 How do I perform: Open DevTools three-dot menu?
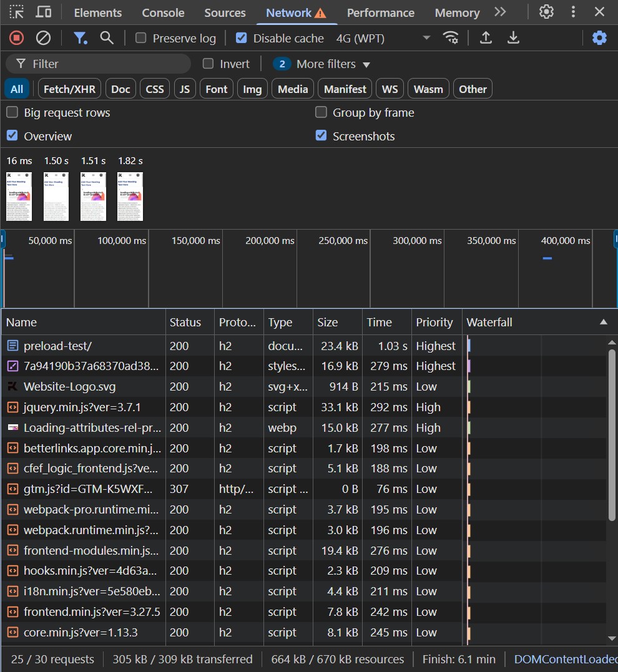(x=574, y=12)
